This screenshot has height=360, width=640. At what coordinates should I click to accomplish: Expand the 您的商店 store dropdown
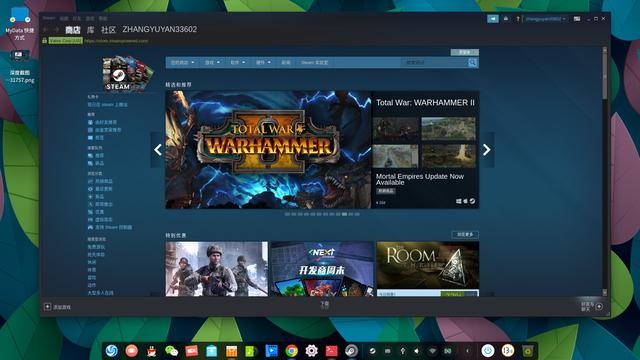[182, 62]
